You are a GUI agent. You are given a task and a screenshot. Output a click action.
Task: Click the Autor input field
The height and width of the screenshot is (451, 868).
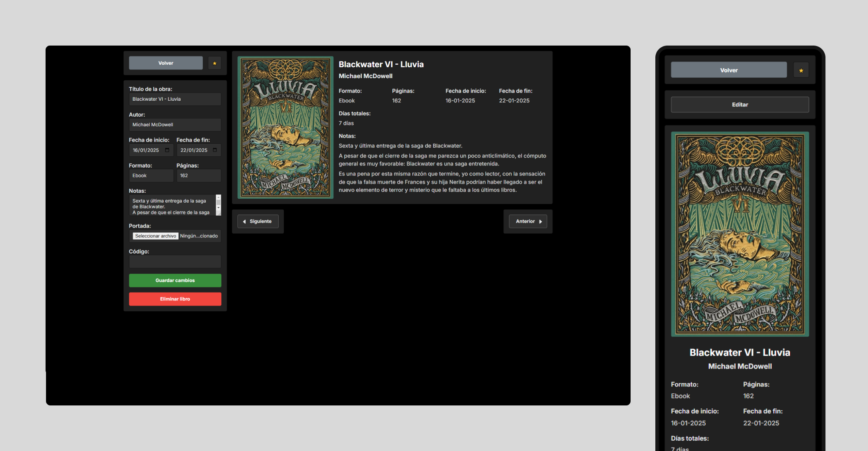coord(175,125)
